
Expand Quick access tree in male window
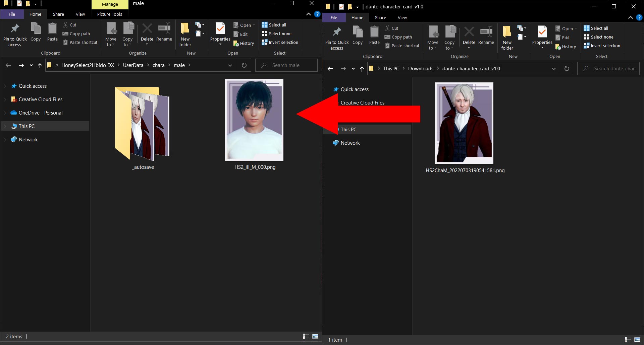point(5,86)
